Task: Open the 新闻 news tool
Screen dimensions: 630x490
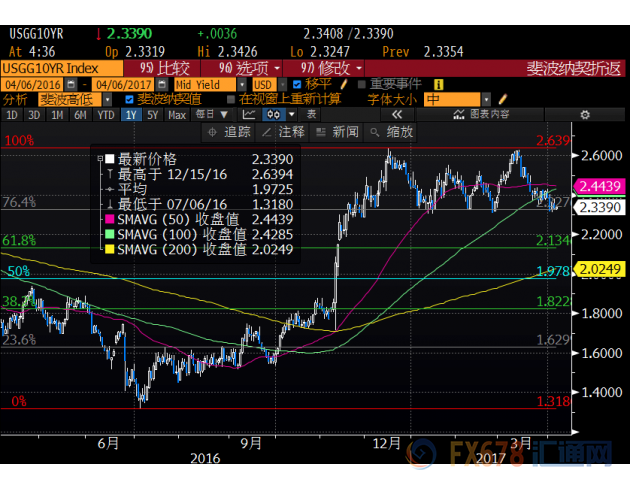Action: (x=338, y=132)
